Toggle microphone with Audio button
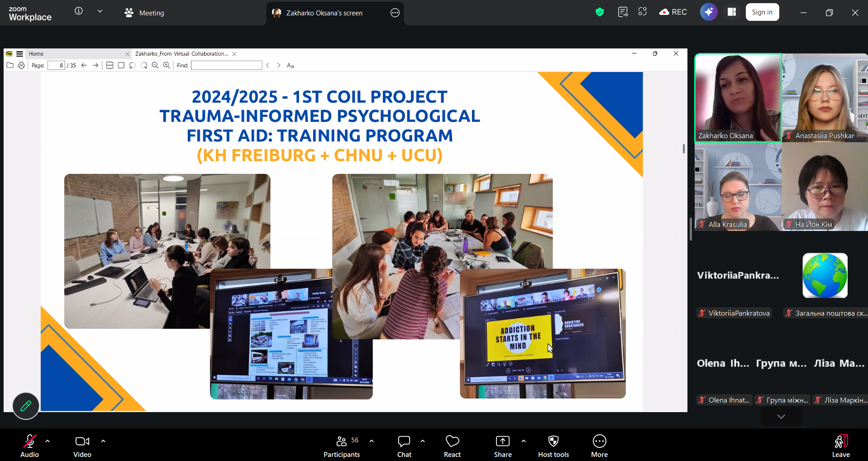Image resolution: width=868 pixels, height=461 pixels. click(x=30, y=447)
